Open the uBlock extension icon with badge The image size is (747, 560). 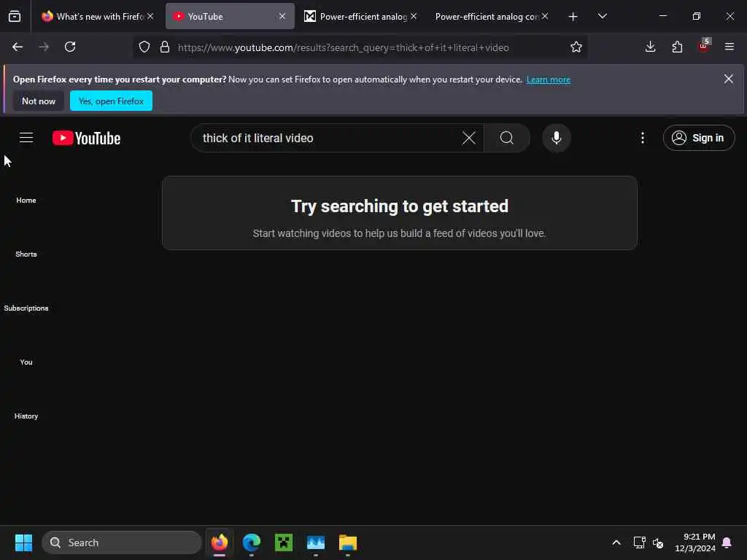704,46
